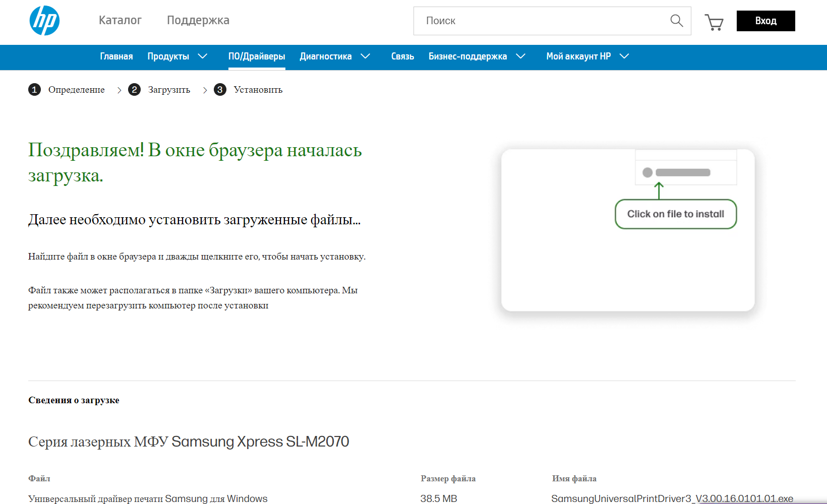Click step 1 circle Определение
This screenshot has width=827, height=504.
tap(34, 90)
